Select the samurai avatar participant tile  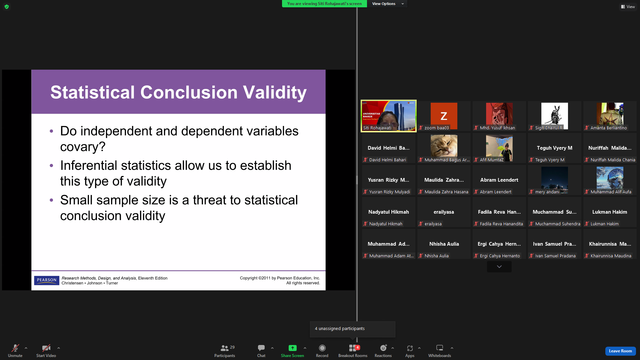coord(554,116)
